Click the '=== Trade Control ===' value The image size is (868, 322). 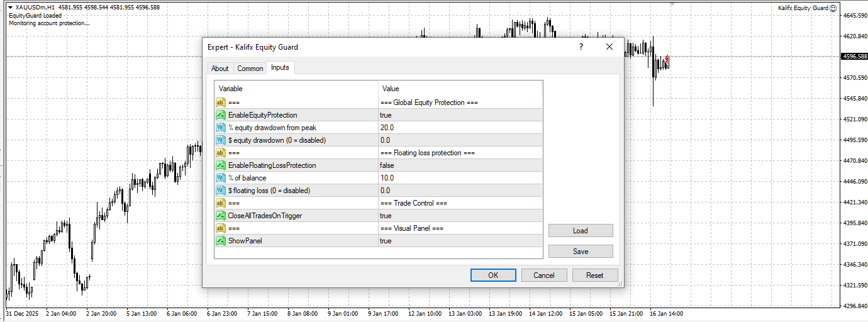[414, 203]
